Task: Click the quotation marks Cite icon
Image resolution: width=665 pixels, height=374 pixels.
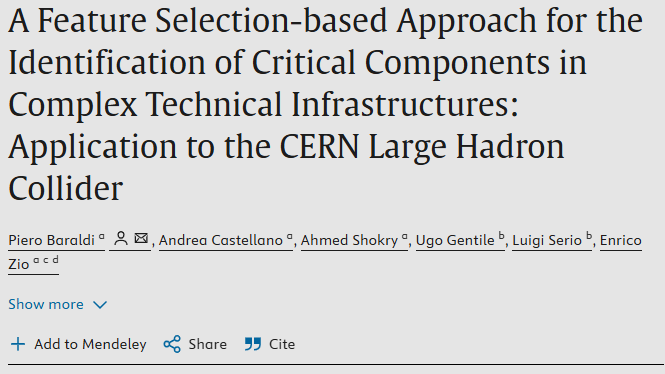Action: (x=253, y=344)
